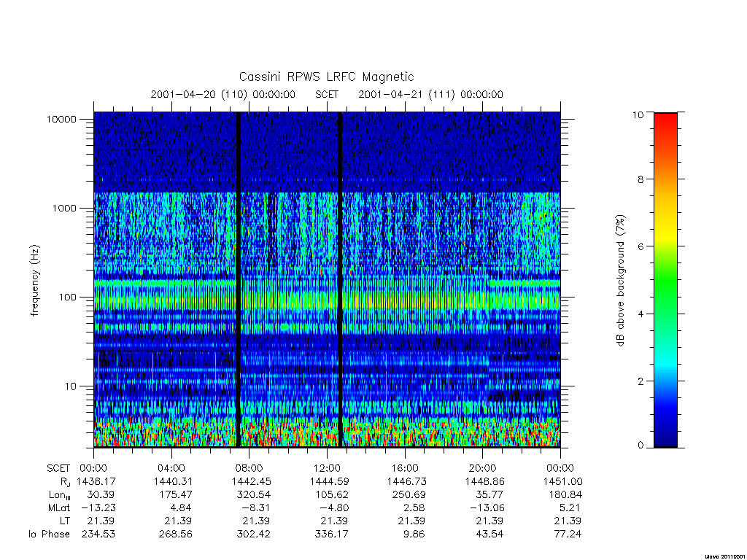Click the title 'Cassini RPWS LRFC Magnetic'
The image size is (747, 560).
point(326,77)
